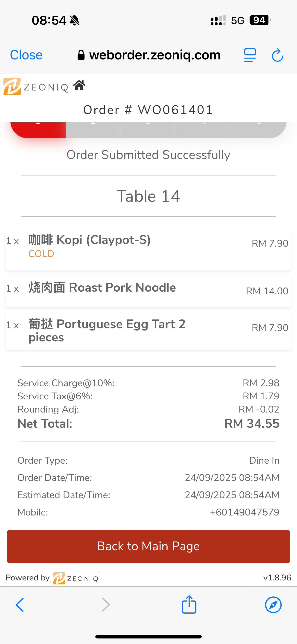Tap the weborder.zeoniq.com address
Viewport: 297px width, 644px height.
point(155,55)
